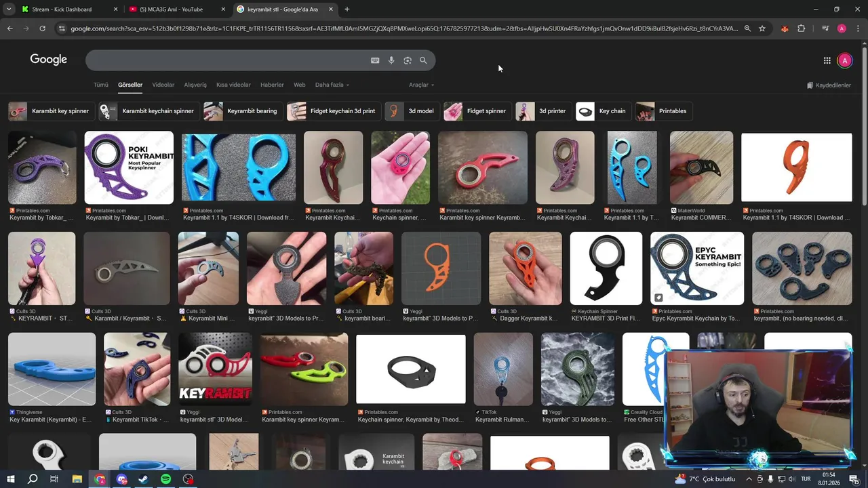Open the notification center icon
The image size is (868, 488).
tap(854, 479)
